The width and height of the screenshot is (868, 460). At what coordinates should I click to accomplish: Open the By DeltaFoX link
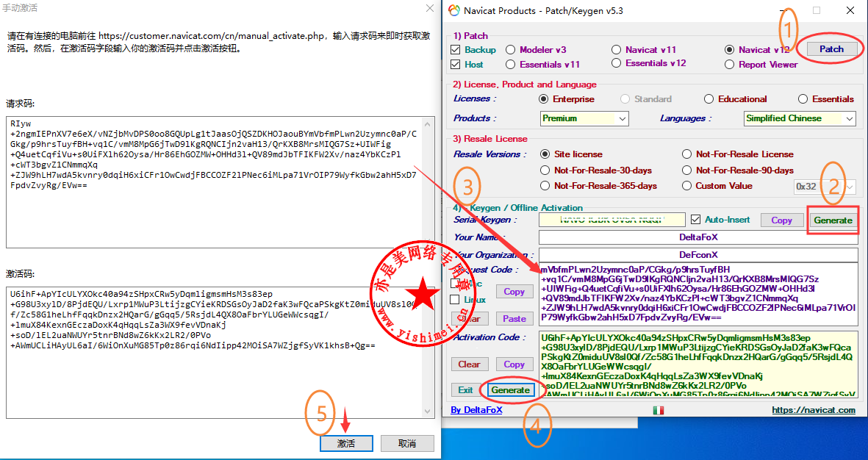[x=476, y=410]
